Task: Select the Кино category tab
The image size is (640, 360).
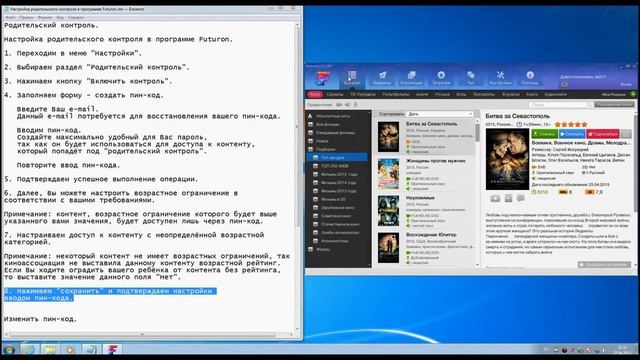Action: (315, 94)
